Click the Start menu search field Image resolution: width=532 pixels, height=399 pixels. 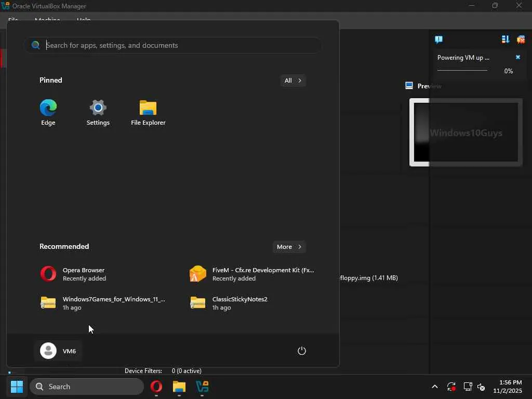pos(177,45)
